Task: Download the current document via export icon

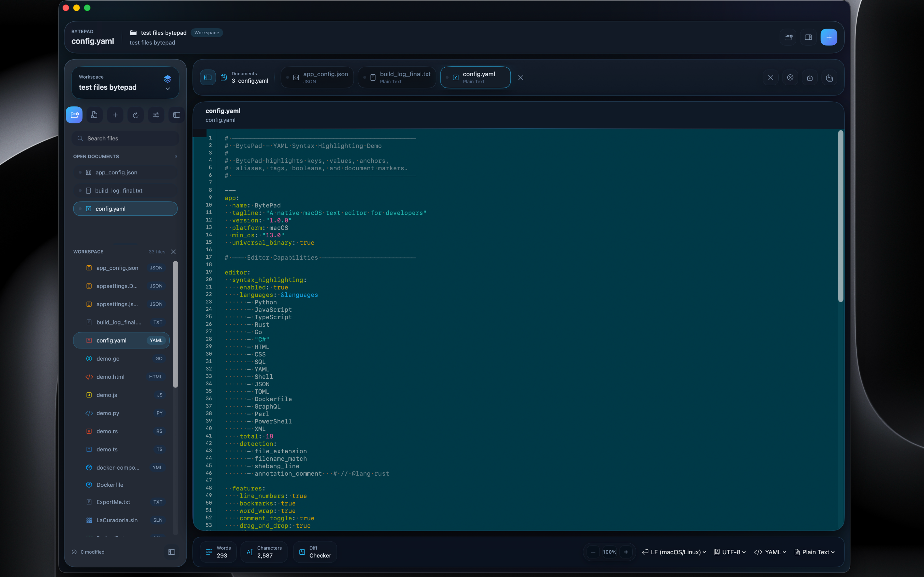Action: coord(810,78)
